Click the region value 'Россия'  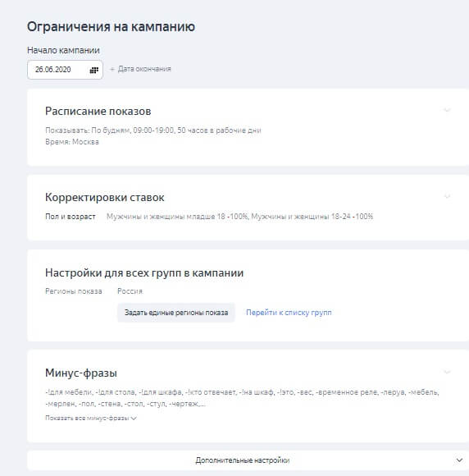click(x=130, y=291)
